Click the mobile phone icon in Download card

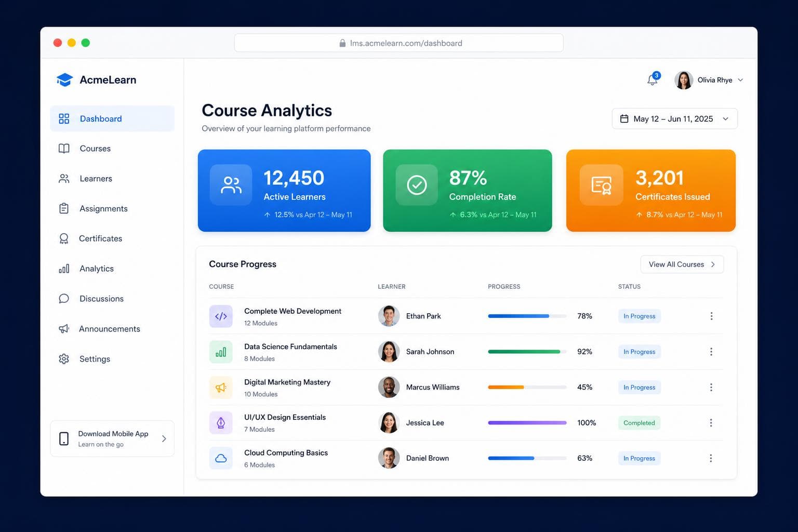(x=64, y=438)
